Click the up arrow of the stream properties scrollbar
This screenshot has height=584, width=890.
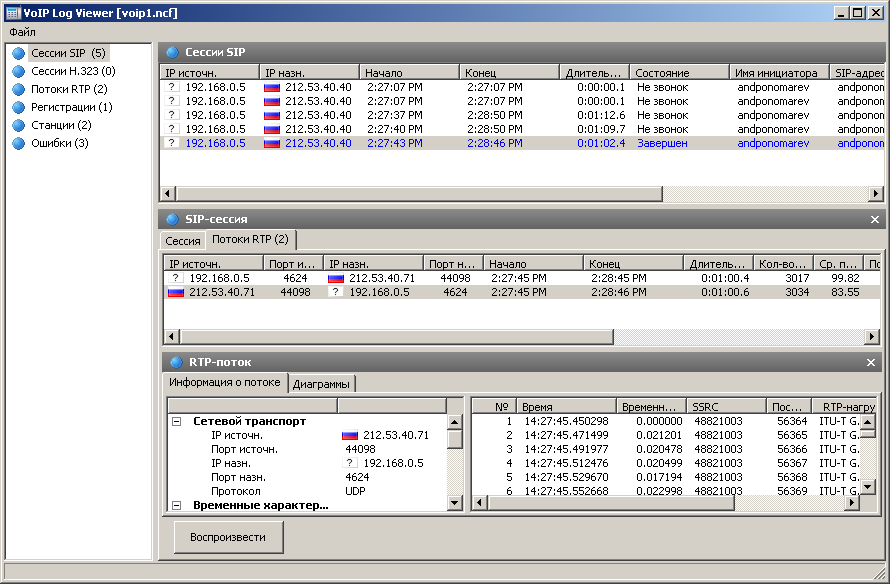click(x=455, y=422)
